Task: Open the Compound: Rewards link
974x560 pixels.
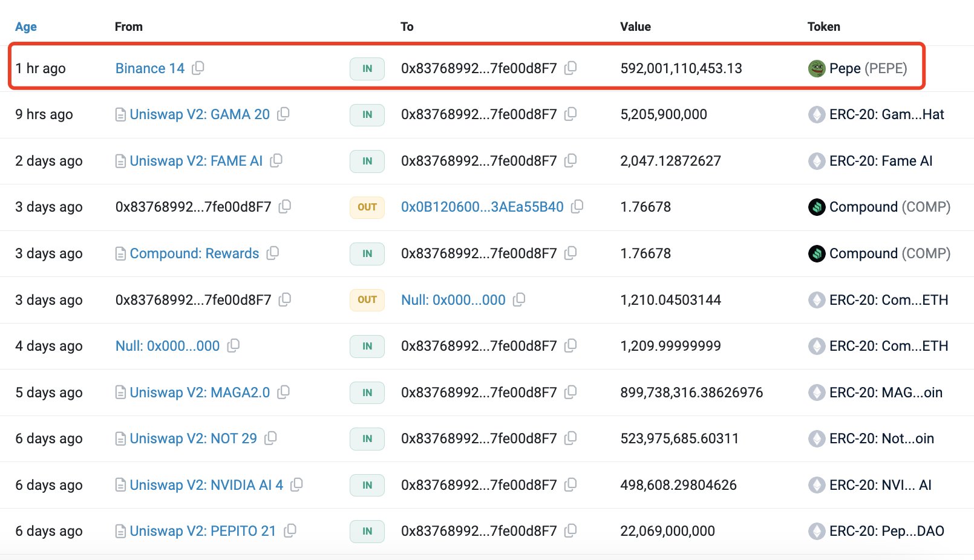Action: click(194, 253)
